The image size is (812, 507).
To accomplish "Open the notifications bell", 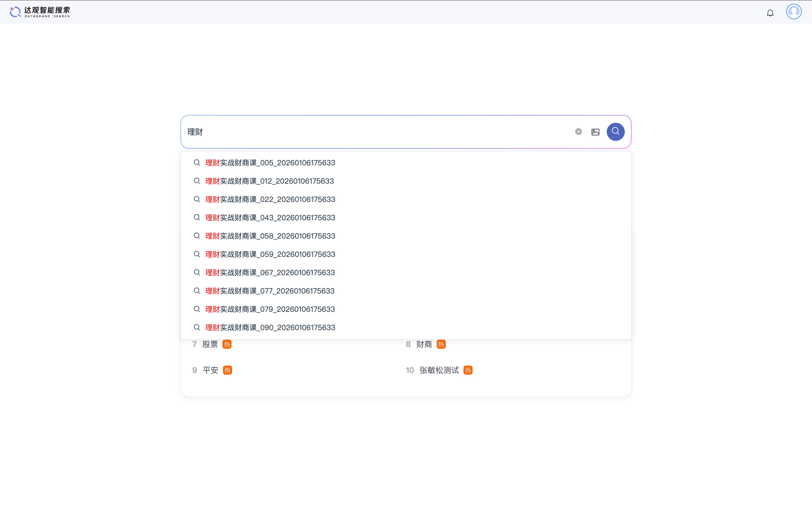I will click(x=770, y=13).
